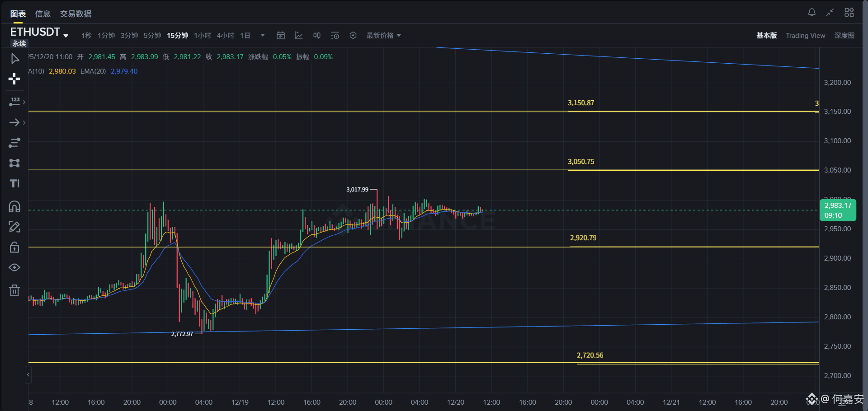Open the technical indicators chart icon
The image size is (868, 411).
pyautogui.click(x=299, y=35)
